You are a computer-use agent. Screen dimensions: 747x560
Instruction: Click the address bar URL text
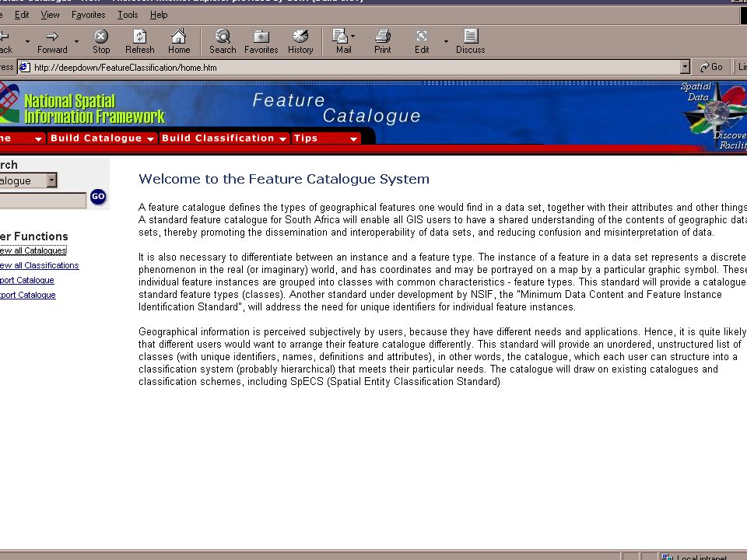point(125,68)
